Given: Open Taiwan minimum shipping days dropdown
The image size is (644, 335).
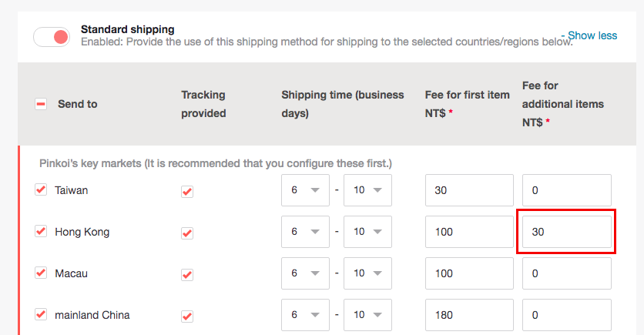Looking at the screenshot, I should (x=306, y=190).
